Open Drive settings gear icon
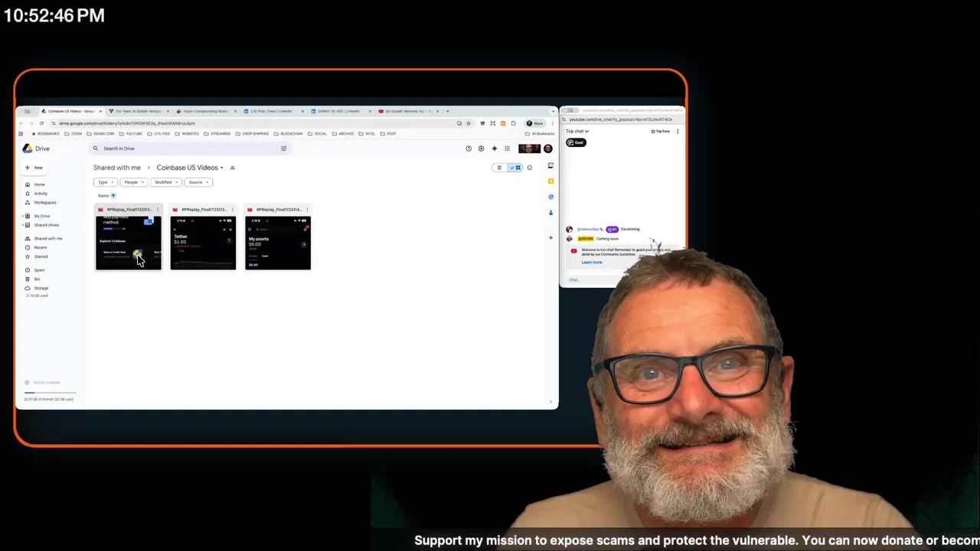Viewport: 980px width, 551px height. (481, 148)
